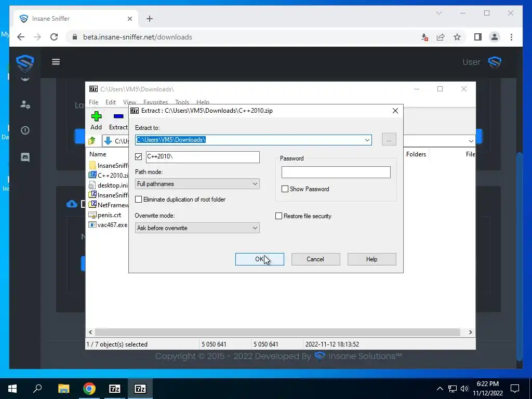
Task: Open the alert info sidebar icon
Action: [25, 130]
